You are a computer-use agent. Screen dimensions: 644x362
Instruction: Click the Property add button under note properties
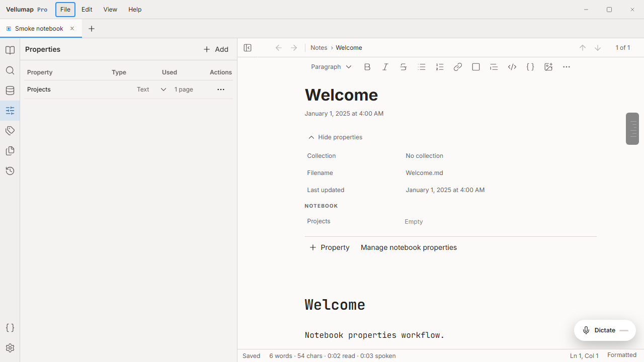click(330, 247)
